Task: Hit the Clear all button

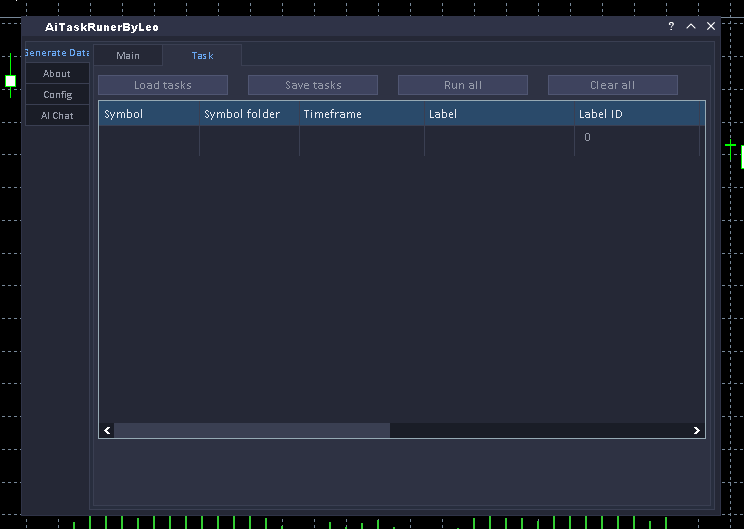Action: tap(613, 86)
